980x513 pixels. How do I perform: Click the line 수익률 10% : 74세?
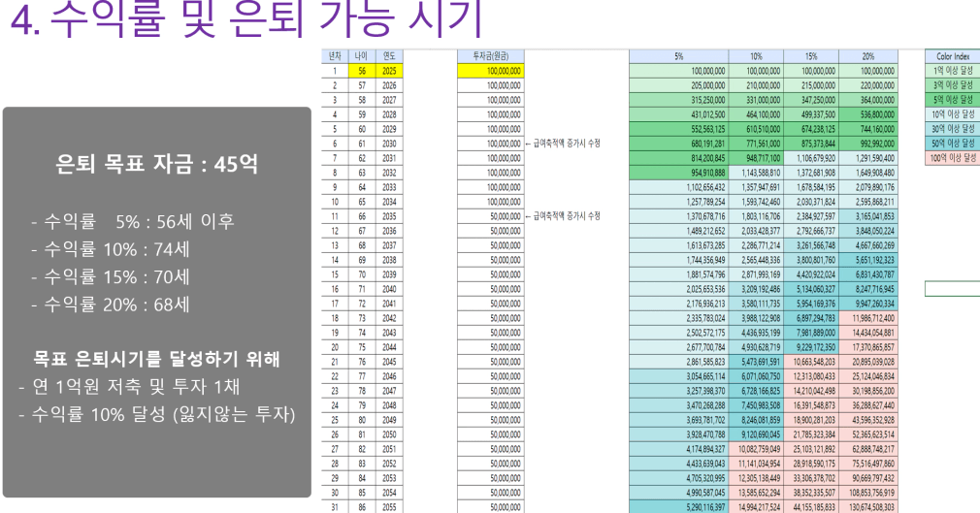point(110,249)
